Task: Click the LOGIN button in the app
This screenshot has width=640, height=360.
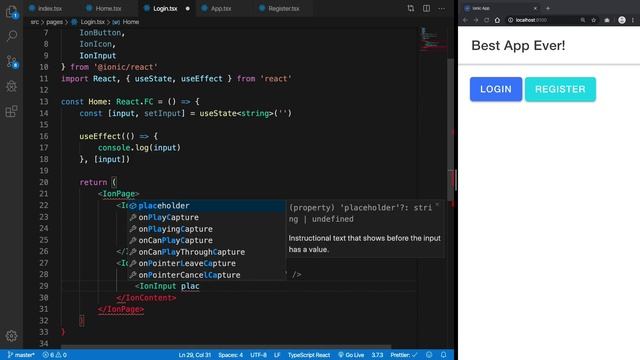Action: coord(496,89)
